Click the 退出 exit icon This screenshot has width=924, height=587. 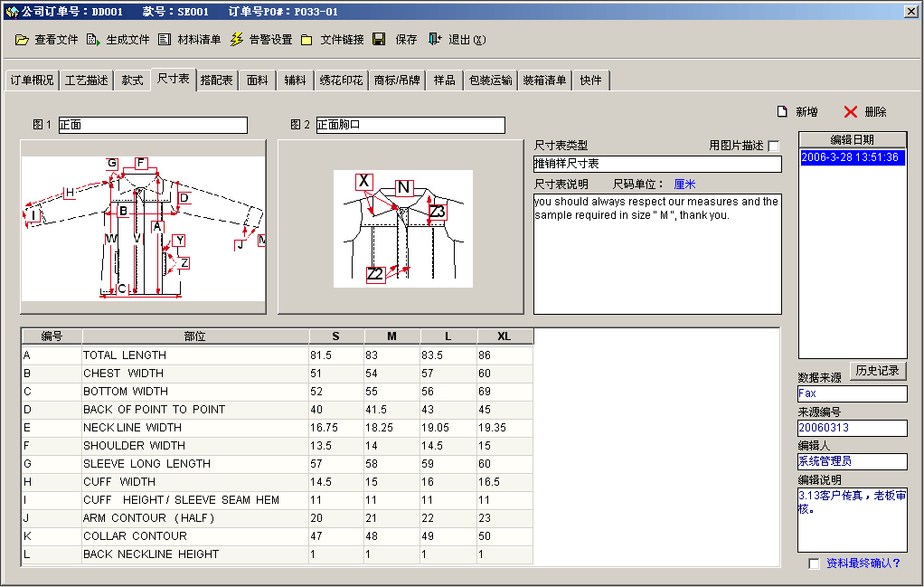coord(435,40)
